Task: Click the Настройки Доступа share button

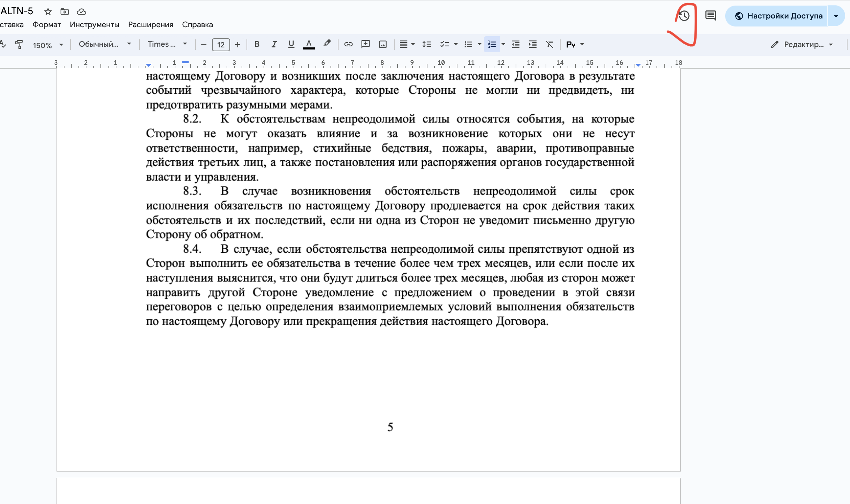Action: [x=777, y=16]
